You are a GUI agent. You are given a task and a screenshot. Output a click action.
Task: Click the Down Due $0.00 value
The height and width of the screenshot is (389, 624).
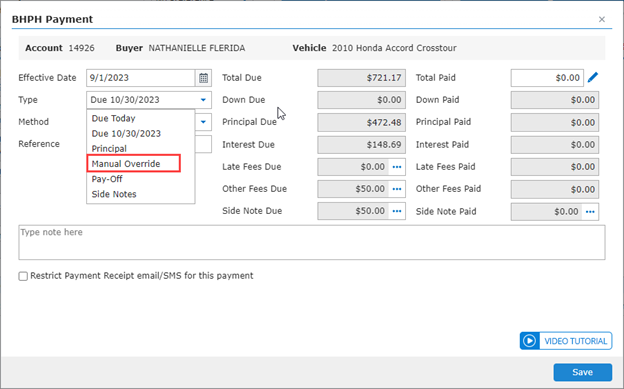click(361, 100)
